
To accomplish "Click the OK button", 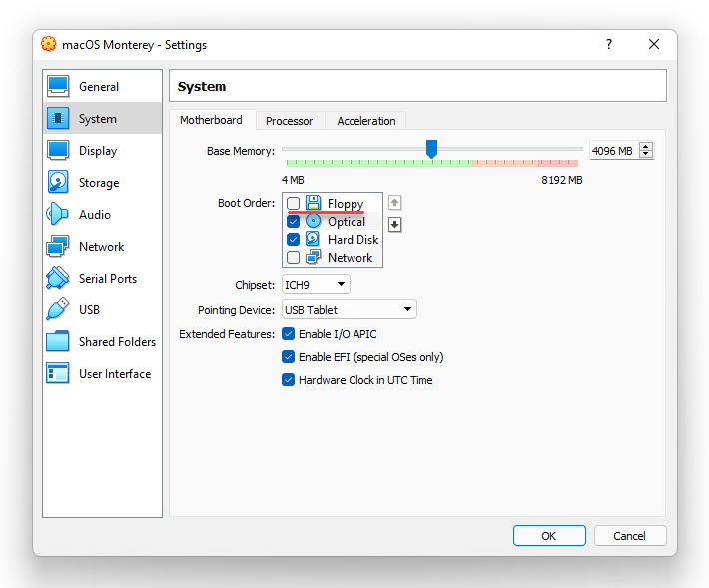I will [x=549, y=535].
